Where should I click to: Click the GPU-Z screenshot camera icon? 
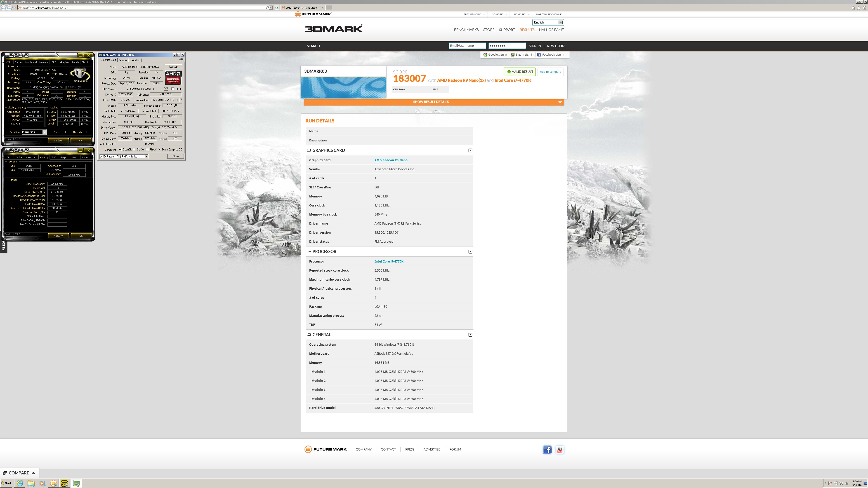[x=181, y=60]
